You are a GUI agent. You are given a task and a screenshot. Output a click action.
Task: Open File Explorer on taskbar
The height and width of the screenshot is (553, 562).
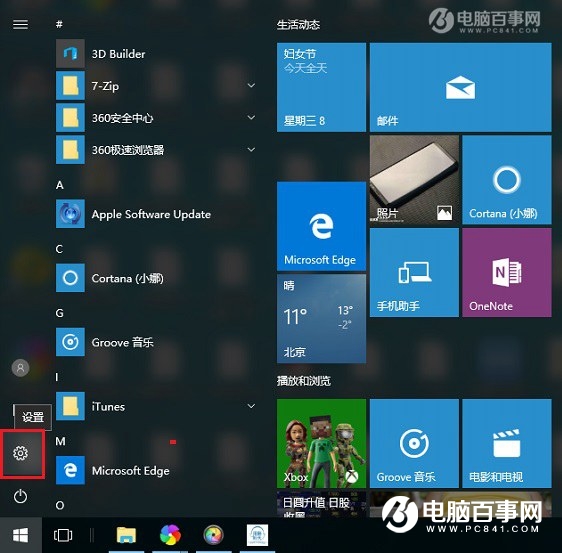[x=126, y=535]
